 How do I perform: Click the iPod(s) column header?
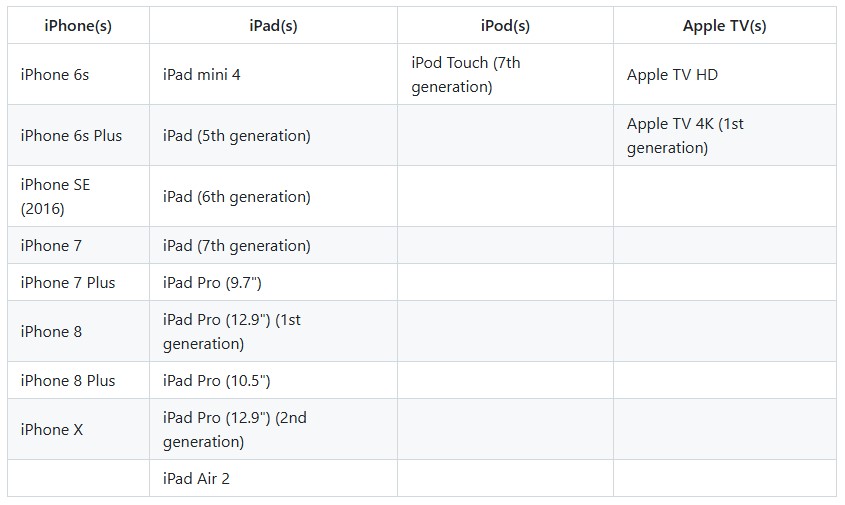pyautogui.click(x=505, y=26)
